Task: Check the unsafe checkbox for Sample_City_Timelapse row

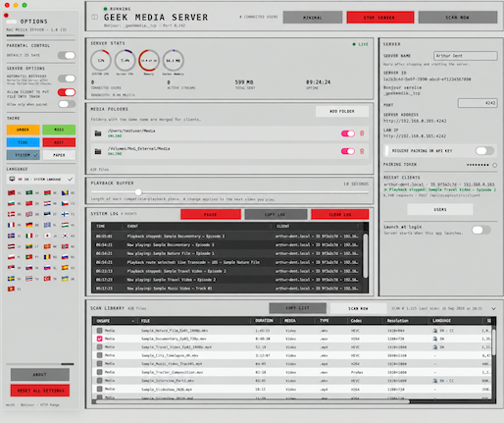Action: click(99, 355)
